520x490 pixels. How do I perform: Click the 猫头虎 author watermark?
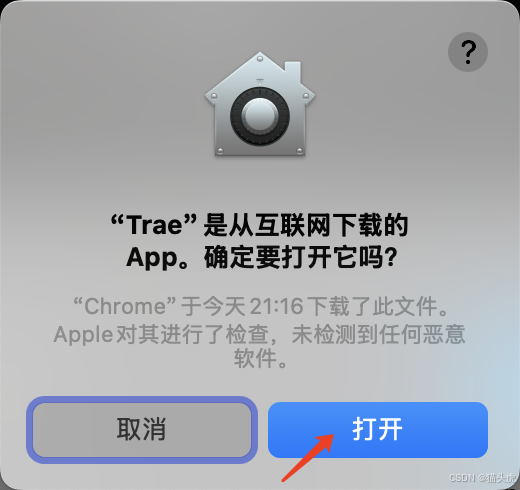click(501, 478)
